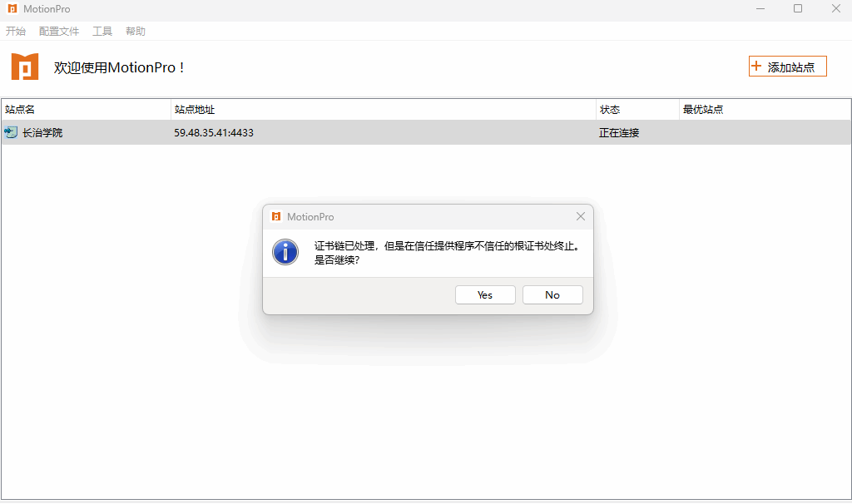Sort by the 站点地址 column header
This screenshot has height=504, width=852.
pos(195,110)
